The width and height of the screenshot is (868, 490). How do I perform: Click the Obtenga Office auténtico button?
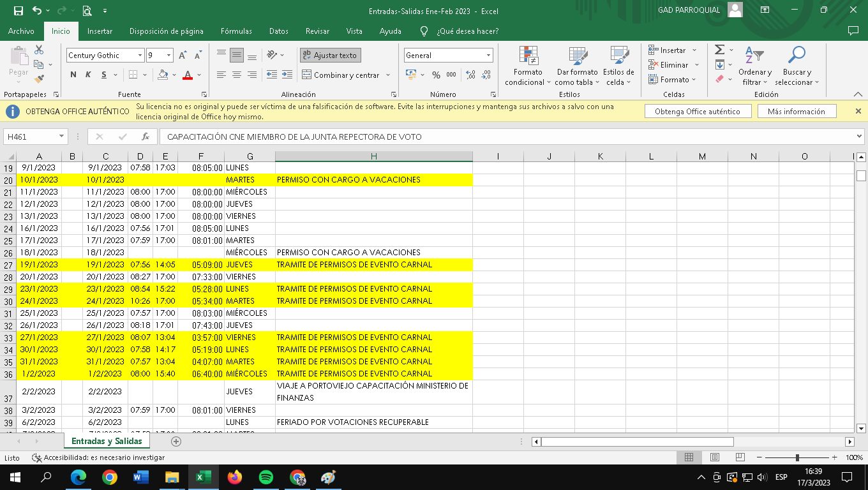point(697,112)
